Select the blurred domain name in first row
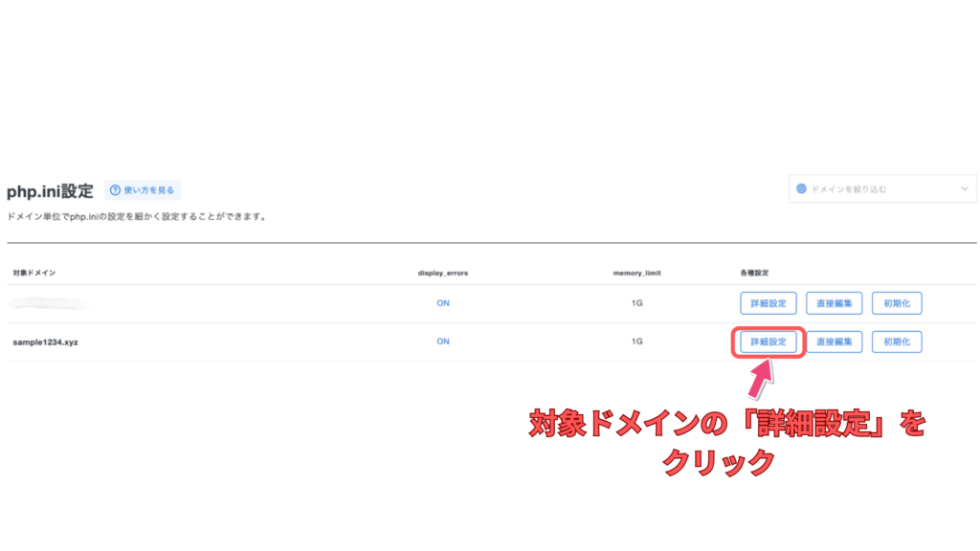Viewport: 980px width, 551px height. point(50,303)
